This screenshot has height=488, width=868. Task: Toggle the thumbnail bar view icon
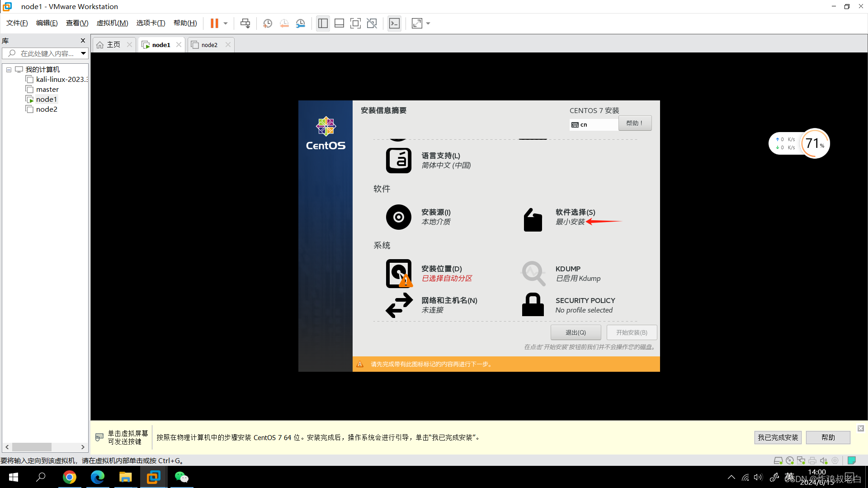339,23
